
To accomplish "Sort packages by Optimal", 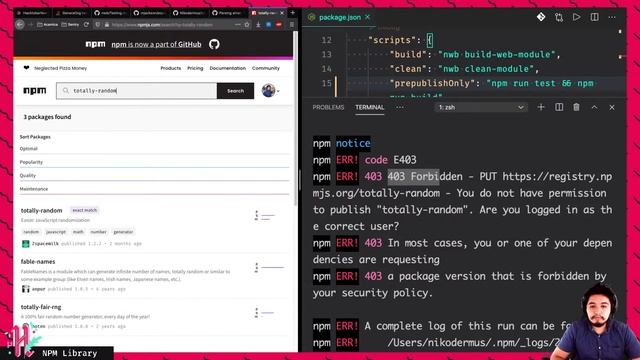I will [x=29, y=149].
